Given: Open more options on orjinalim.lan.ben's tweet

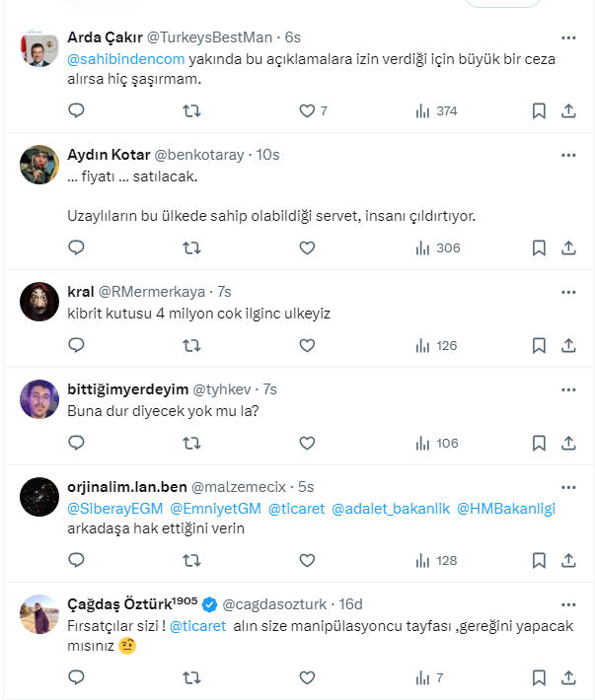Looking at the screenshot, I should coord(568,488).
